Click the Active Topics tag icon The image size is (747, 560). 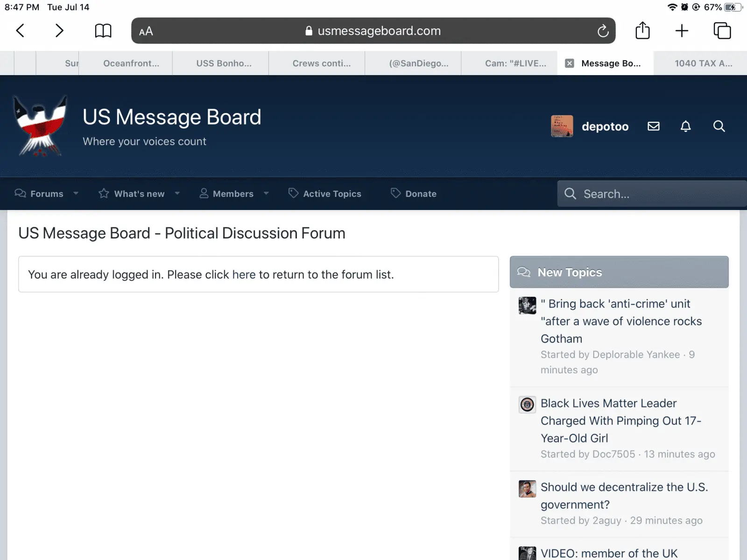click(x=293, y=193)
